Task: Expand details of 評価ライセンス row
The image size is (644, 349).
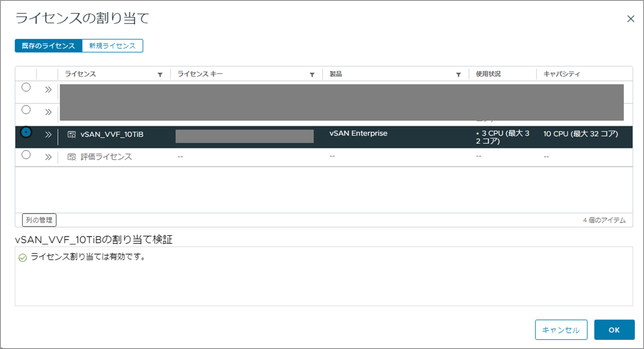Action: pyautogui.click(x=48, y=157)
